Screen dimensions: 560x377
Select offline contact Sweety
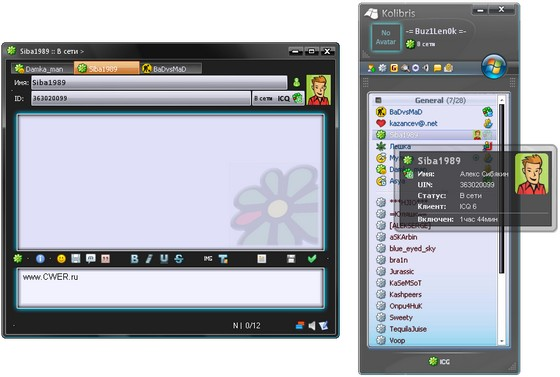click(x=434, y=317)
